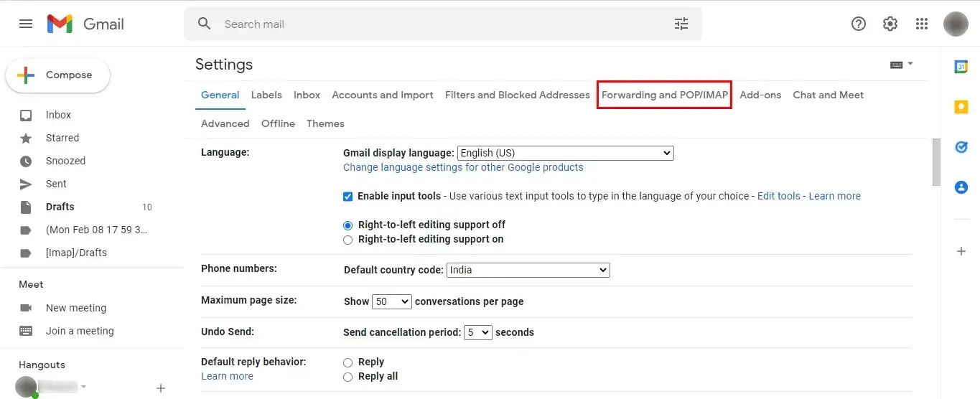Open the Offline tab
The width and height of the screenshot is (980, 399).
(x=278, y=123)
